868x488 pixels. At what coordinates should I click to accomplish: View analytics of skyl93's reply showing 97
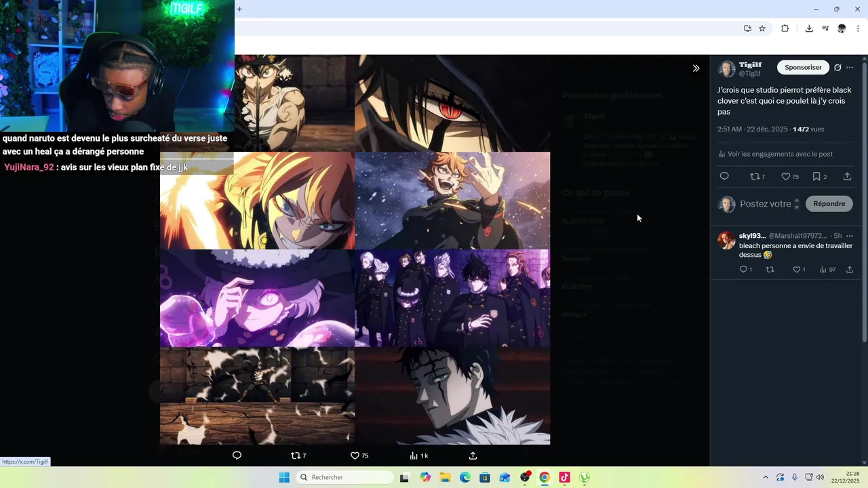827,270
